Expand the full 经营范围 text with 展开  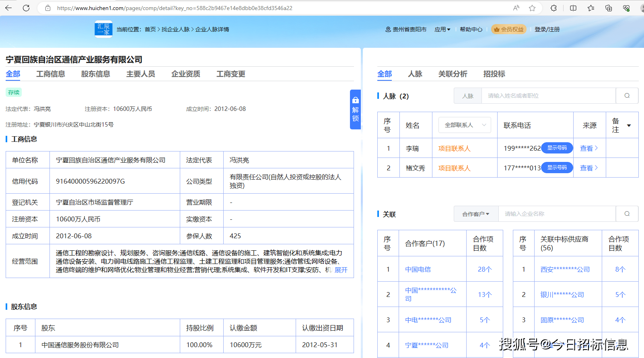point(341,270)
